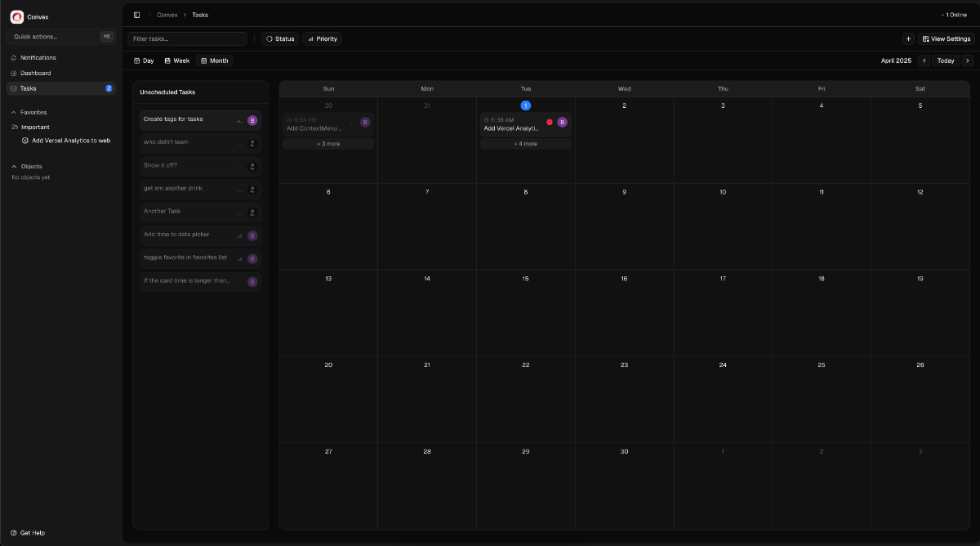The height and width of the screenshot is (546, 980).
Task: Collapse the Objects section
Action: (x=26, y=166)
